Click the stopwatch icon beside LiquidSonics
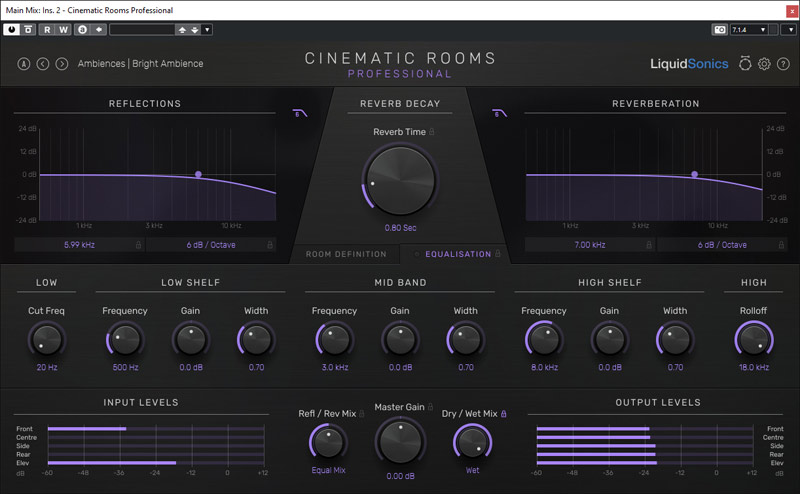This screenshot has width=800, height=494. (745, 64)
